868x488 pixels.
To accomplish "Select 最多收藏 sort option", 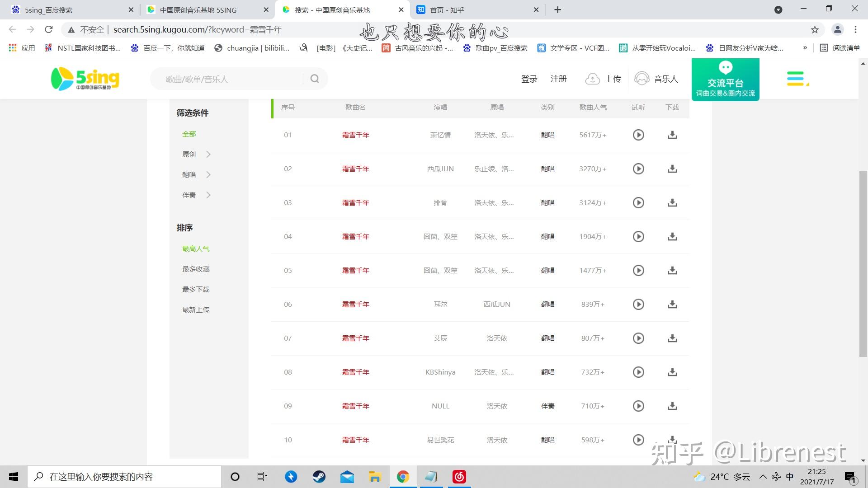I will pos(196,269).
